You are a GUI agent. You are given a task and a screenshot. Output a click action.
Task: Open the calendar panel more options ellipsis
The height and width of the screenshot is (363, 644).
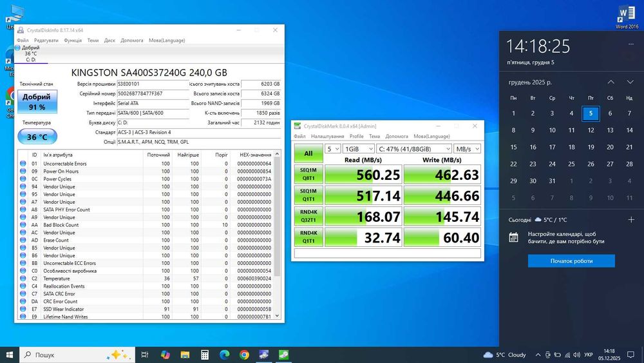[x=631, y=44]
